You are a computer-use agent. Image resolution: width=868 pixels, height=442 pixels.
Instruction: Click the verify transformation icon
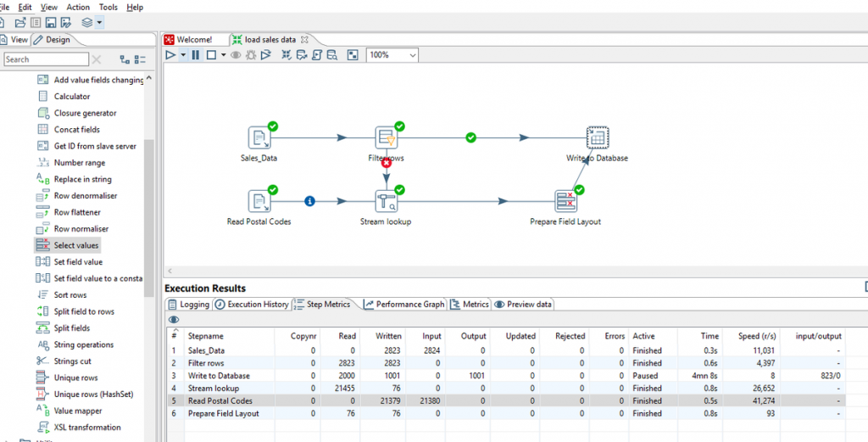click(287, 55)
